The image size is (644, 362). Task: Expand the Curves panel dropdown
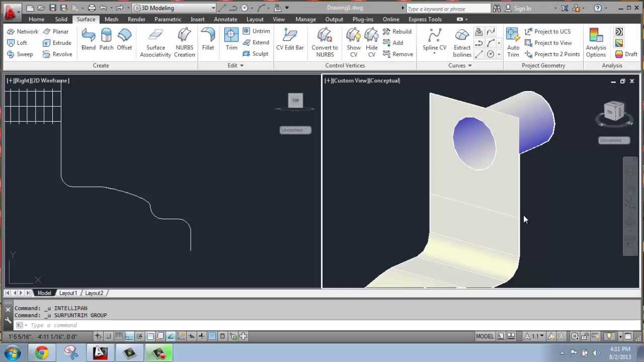(460, 65)
